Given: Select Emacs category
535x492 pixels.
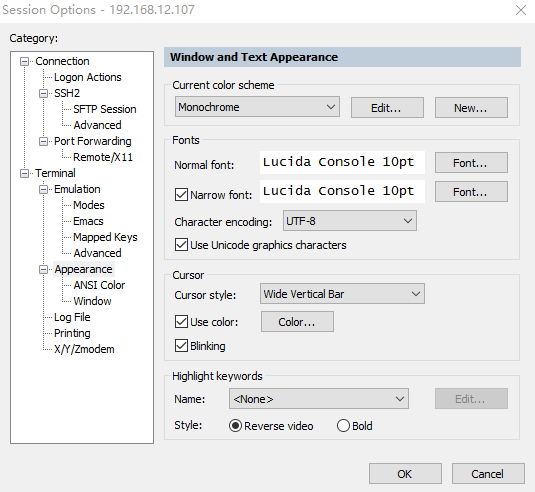Looking at the screenshot, I should pyautogui.click(x=88, y=221).
